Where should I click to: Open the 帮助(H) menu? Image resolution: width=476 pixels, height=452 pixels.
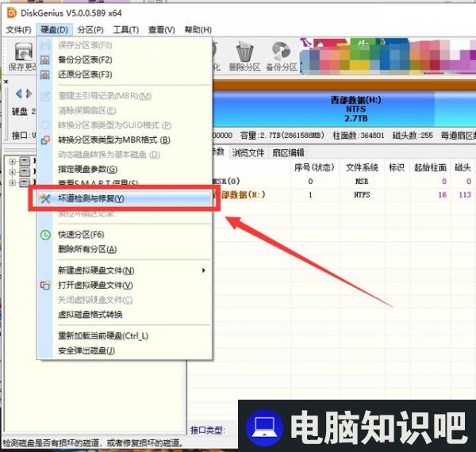click(x=198, y=29)
